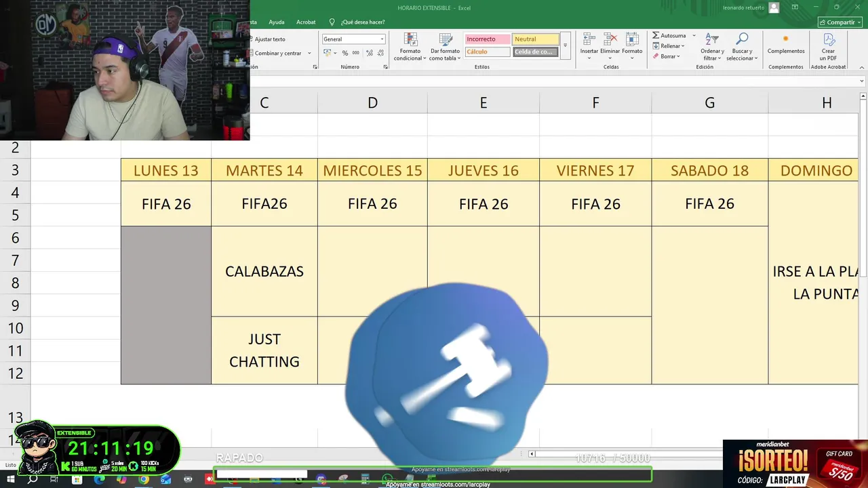The width and height of the screenshot is (868, 488).
Task: Select column F header
Action: click(595, 103)
